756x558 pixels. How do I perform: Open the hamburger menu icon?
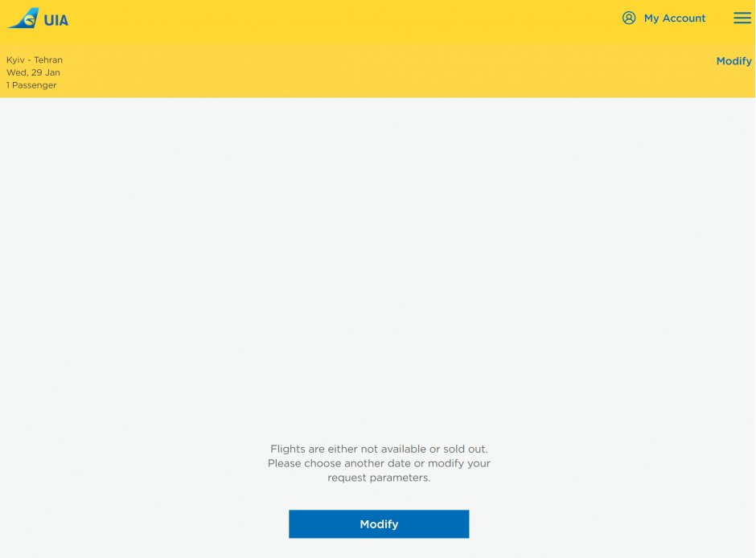pos(742,18)
